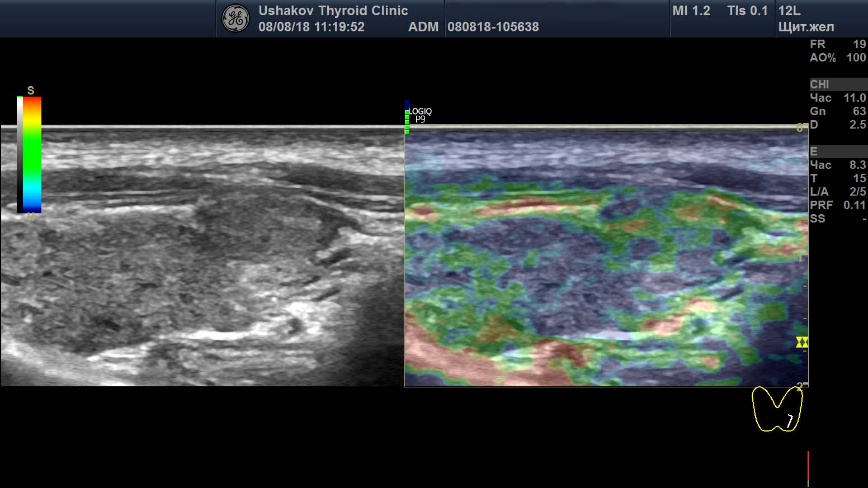Screen dimensions: 868x488
Task: Click the date and time 08/08/18 11:19:52
Action: coord(311,27)
